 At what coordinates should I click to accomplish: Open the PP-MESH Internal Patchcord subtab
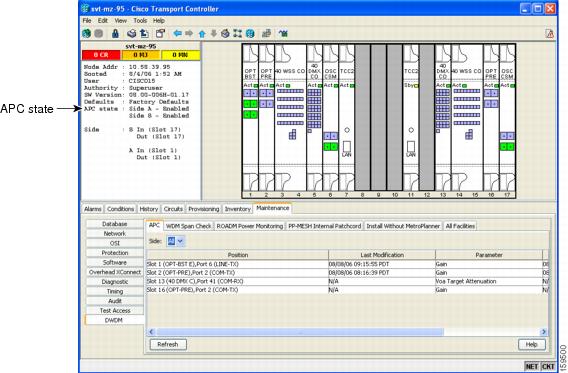pos(325,226)
